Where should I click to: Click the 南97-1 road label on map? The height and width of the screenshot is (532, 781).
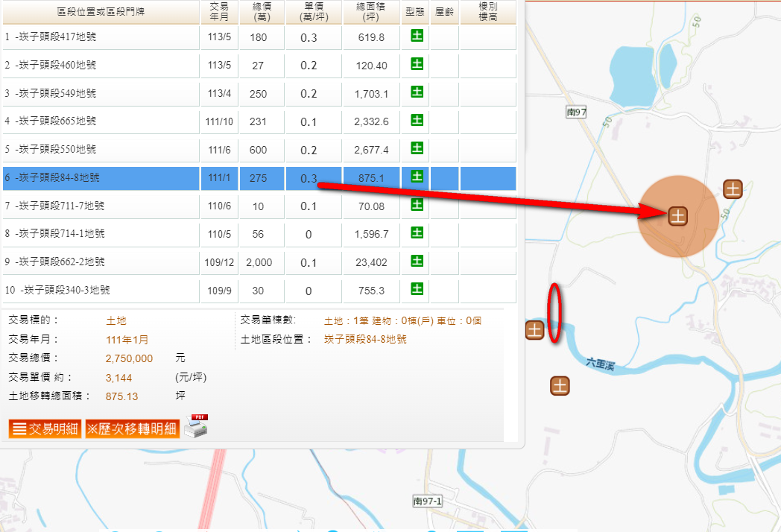pyautogui.click(x=428, y=501)
